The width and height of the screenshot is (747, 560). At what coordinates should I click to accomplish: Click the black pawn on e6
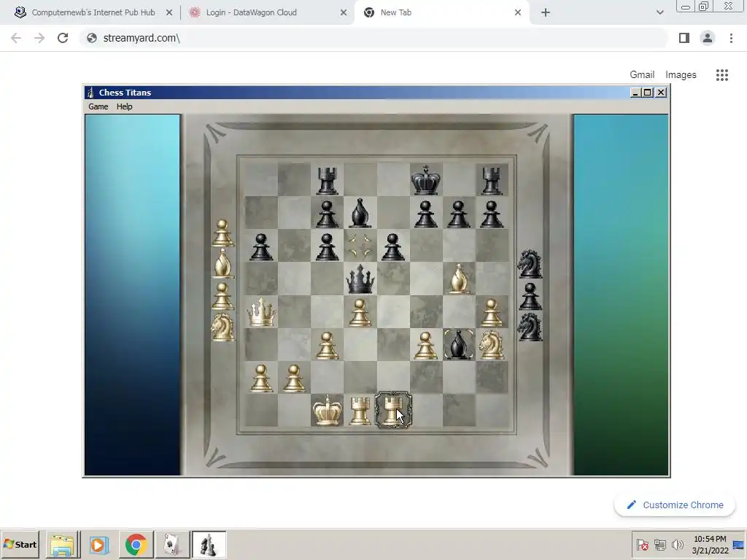392,246
